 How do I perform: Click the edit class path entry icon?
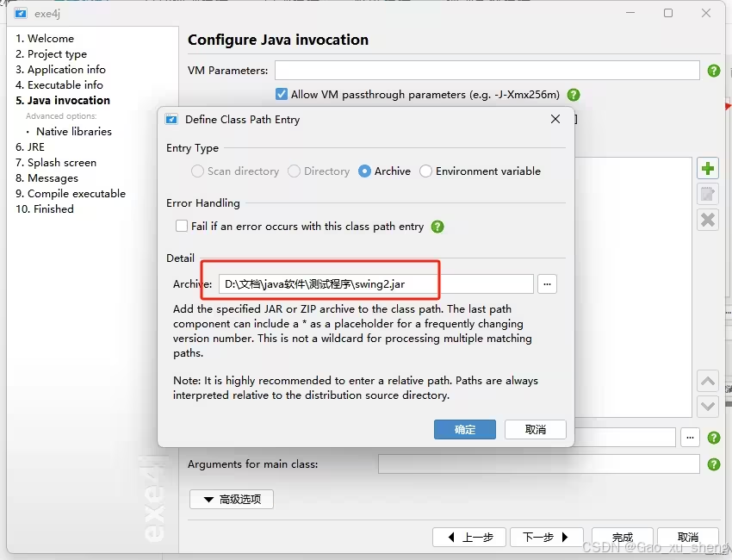pyautogui.click(x=708, y=194)
